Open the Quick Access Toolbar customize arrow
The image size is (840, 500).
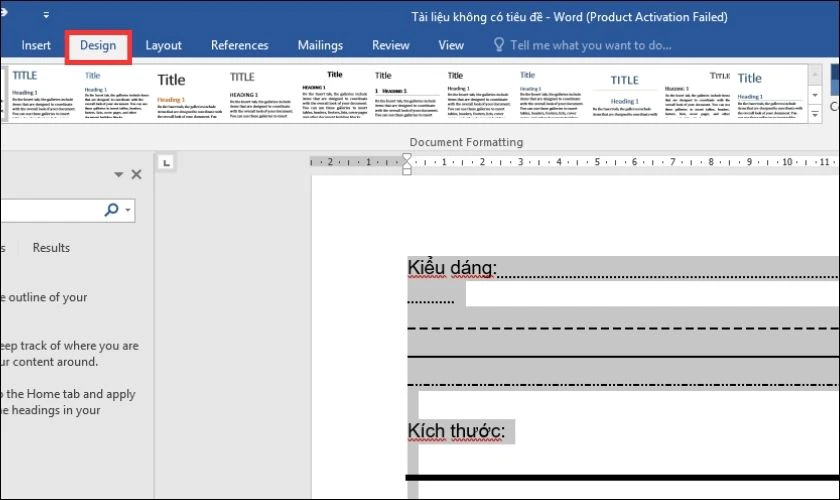(46, 16)
